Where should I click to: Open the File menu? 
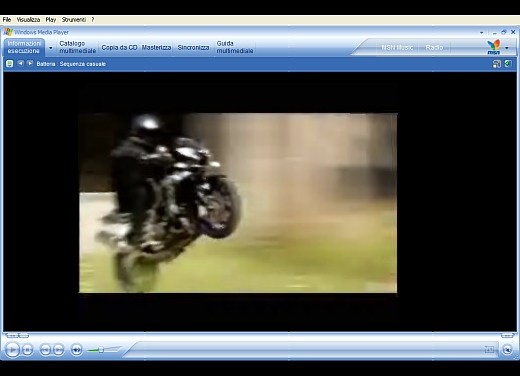tap(7, 20)
